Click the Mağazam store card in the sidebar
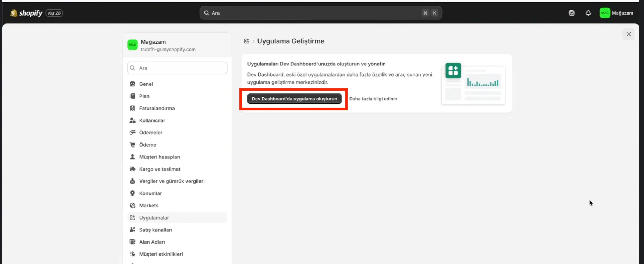This screenshot has height=264, width=644. tap(177, 45)
